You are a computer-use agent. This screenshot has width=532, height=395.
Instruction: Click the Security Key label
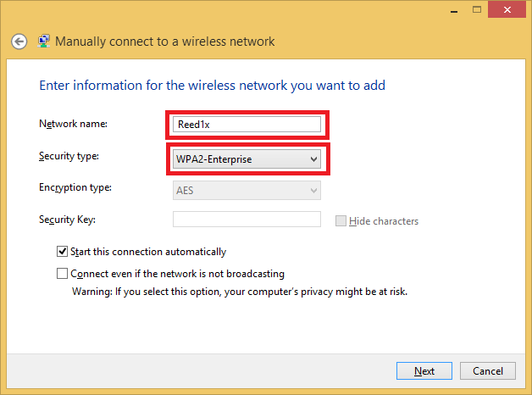coord(67,220)
